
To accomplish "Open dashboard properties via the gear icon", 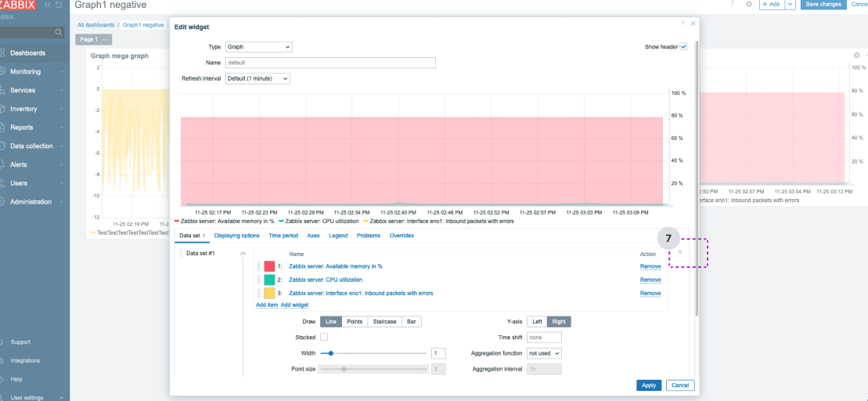I will click(748, 4).
